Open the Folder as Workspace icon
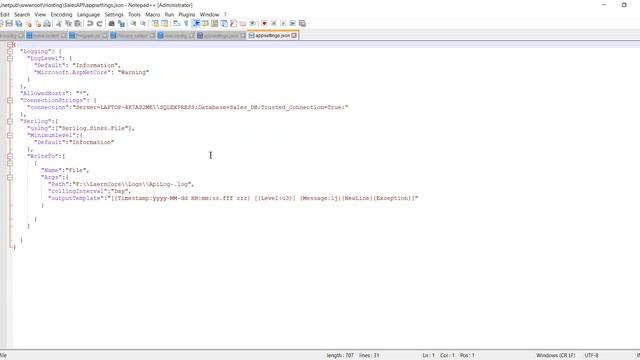 tap(243, 24)
